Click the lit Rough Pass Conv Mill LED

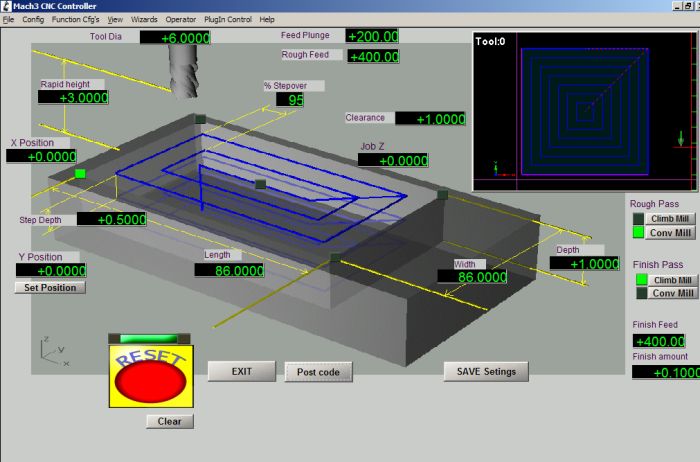tap(638, 233)
